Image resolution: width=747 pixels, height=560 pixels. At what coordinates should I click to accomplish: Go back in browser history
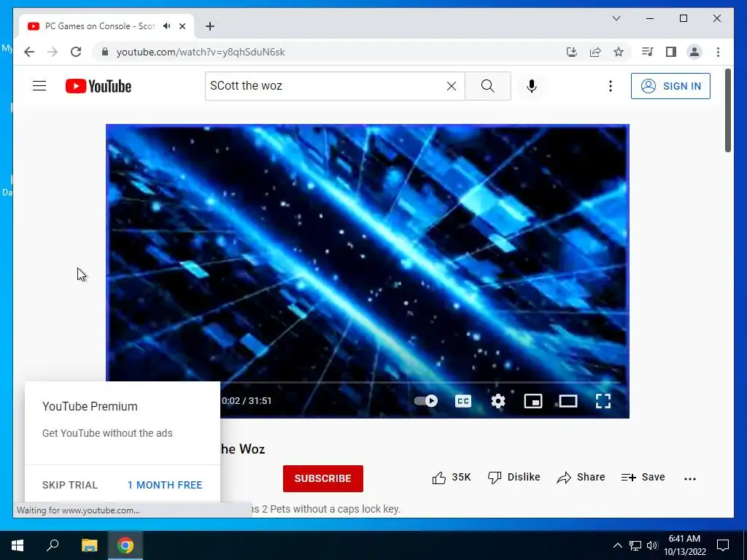[29, 52]
